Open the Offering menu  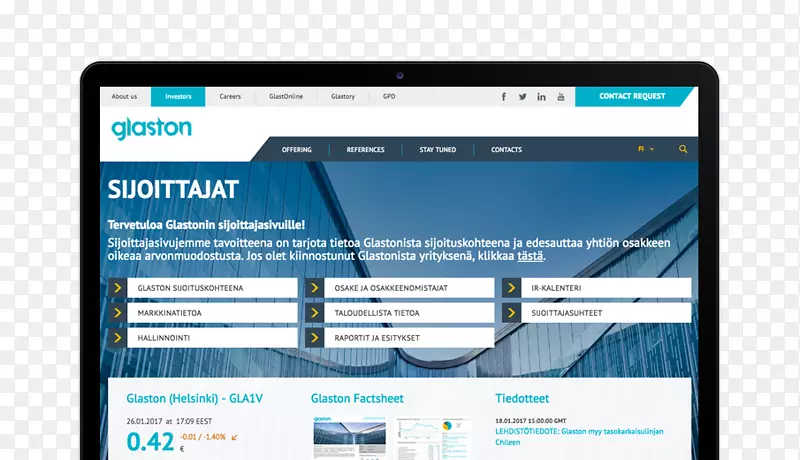pyautogui.click(x=296, y=149)
